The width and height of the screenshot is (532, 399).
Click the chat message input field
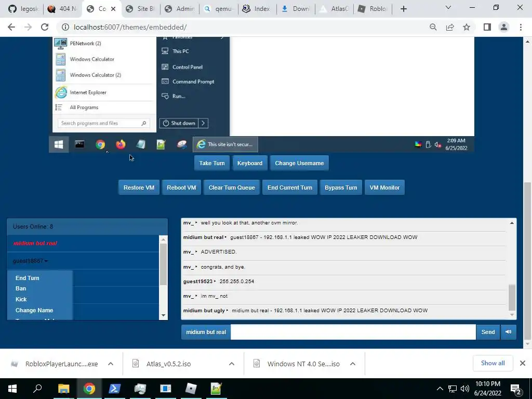(x=353, y=332)
